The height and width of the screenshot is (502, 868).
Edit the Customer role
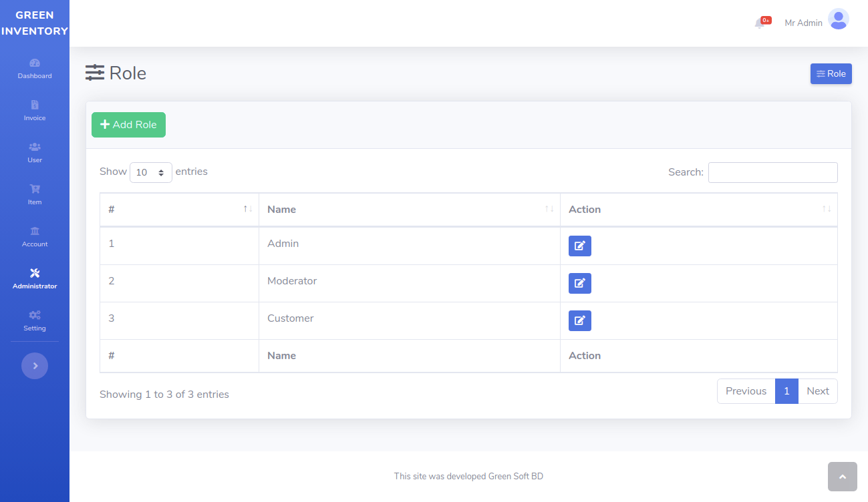579,320
